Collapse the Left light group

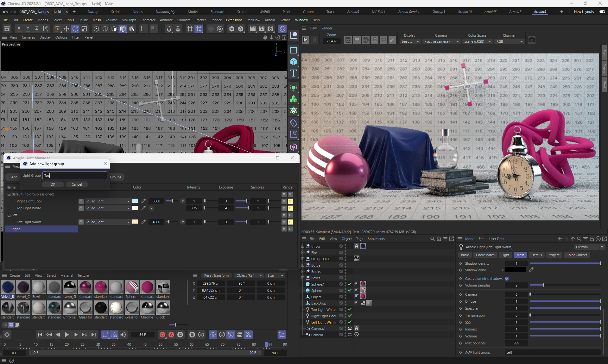(9, 215)
